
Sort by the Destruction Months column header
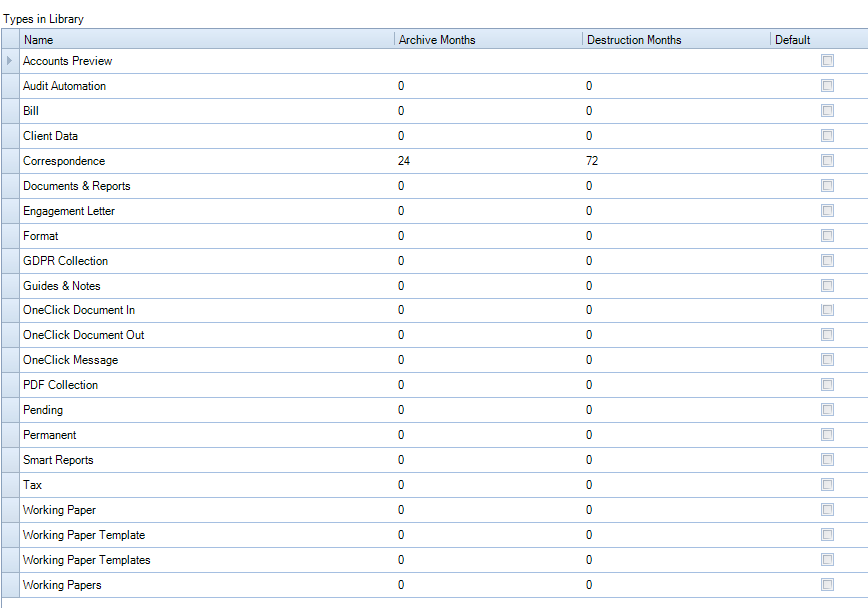675,39
